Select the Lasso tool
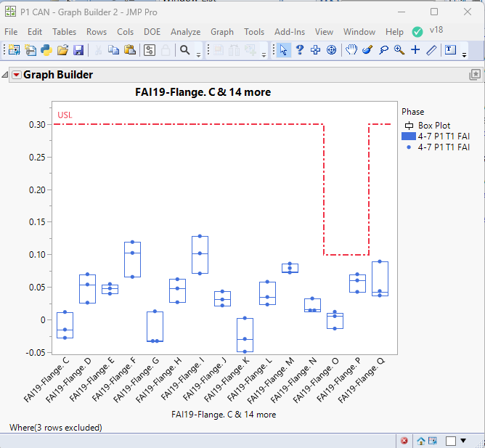Viewport: 485px width, 448px height. [x=383, y=50]
